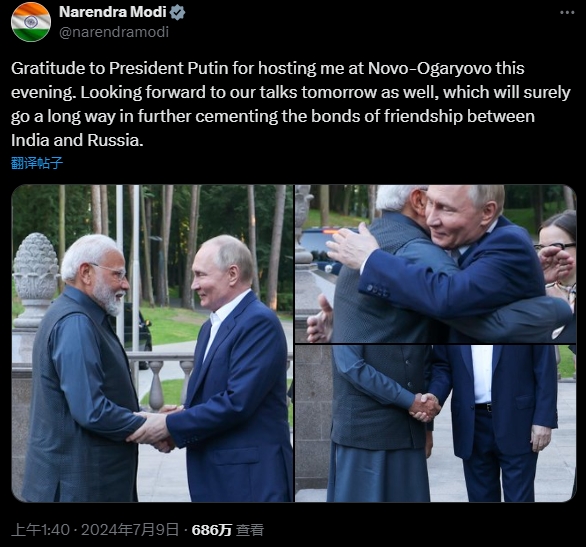Click the 上午1:40 post timestamp
This screenshot has width=586, height=547.
[x=40, y=530]
